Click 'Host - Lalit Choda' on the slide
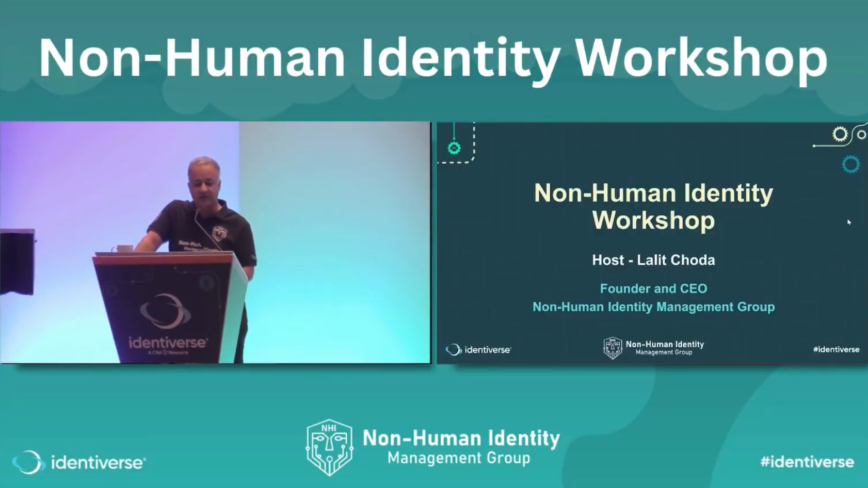868x488 pixels. click(x=653, y=260)
